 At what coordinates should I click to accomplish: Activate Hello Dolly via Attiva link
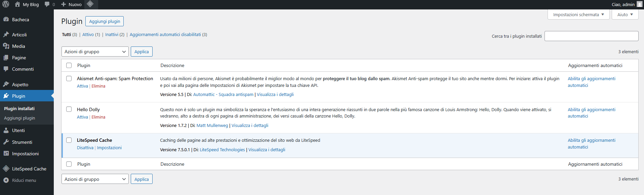click(82, 117)
